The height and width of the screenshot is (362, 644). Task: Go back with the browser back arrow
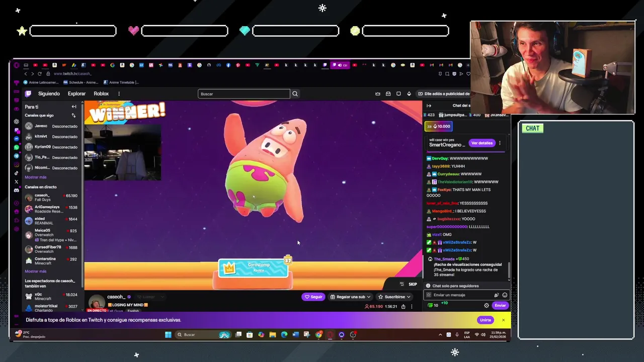tap(25, 74)
